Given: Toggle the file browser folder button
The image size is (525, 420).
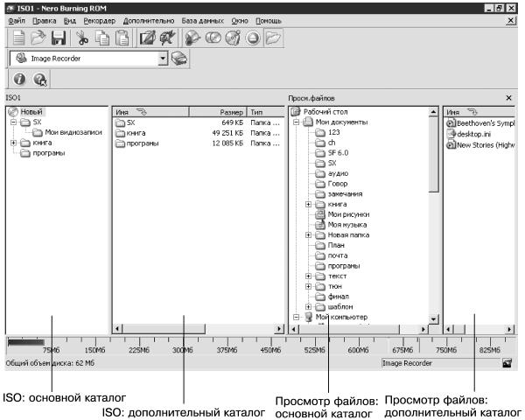Looking at the screenshot, I should 274,38.
